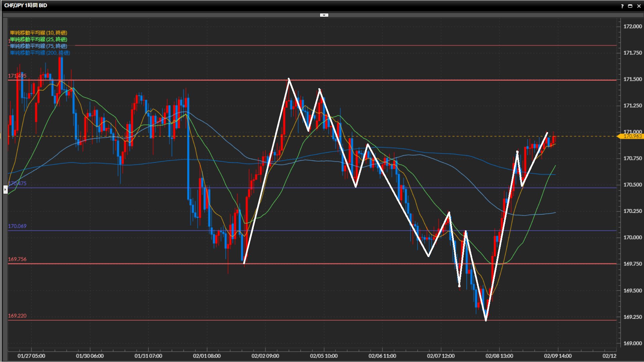The image size is (644, 362).
Task: Click the 169.220 horizontal line label
Action: point(17,316)
